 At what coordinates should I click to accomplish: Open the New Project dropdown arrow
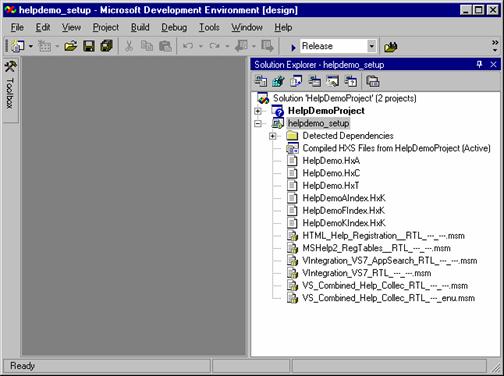(31, 46)
